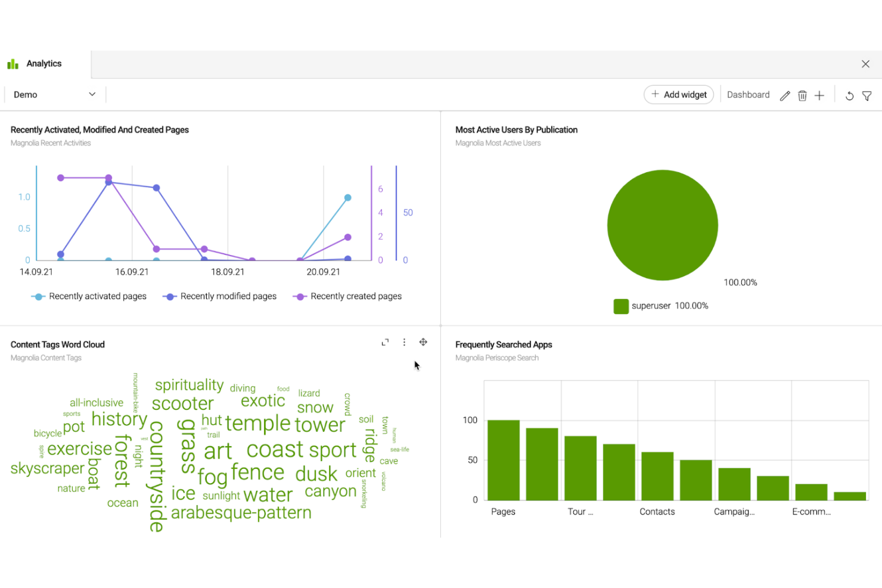Open the filter funnel icon
882x588 pixels.
tap(867, 95)
